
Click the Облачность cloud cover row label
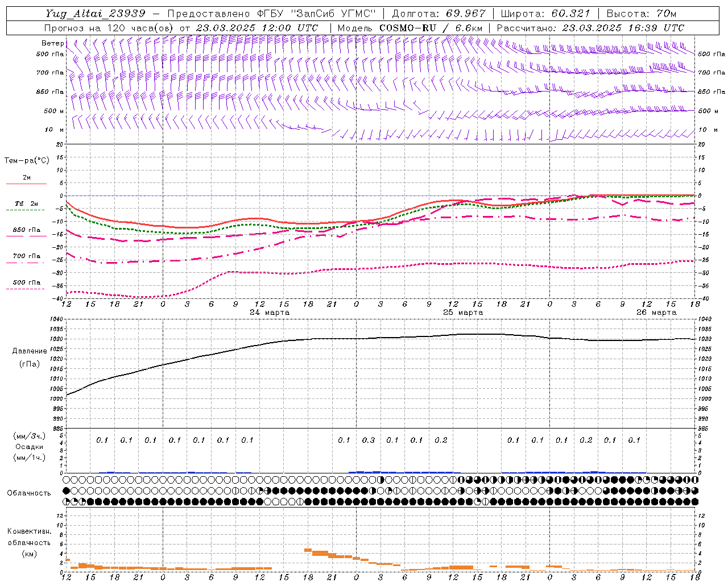click(29, 493)
